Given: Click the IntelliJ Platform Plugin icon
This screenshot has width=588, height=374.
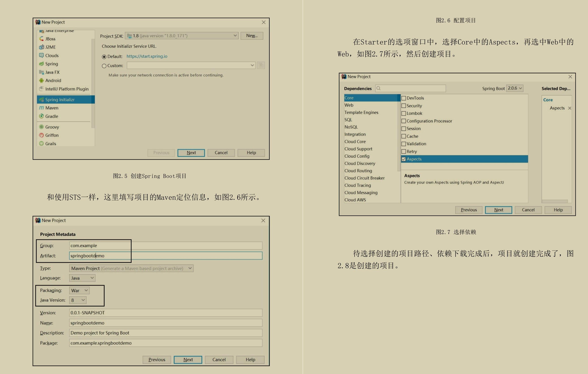Looking at the screenshot, I should click(x=41, y=89).
